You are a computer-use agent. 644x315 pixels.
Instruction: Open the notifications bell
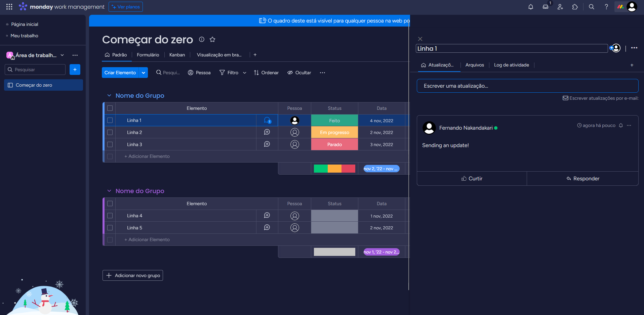531,7
